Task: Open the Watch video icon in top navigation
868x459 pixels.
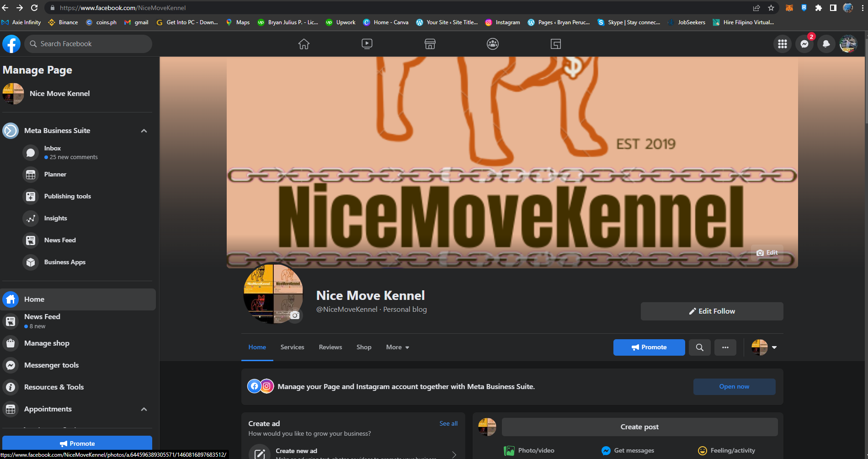Action: tap(367, 44)
